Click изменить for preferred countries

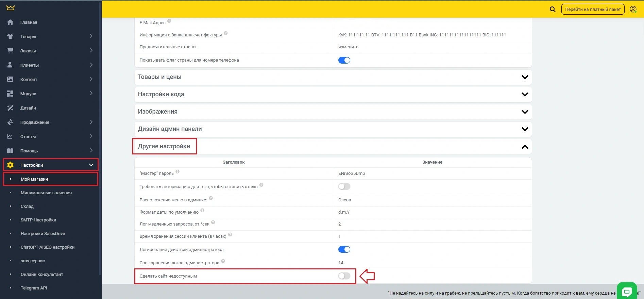pos(348,47)
